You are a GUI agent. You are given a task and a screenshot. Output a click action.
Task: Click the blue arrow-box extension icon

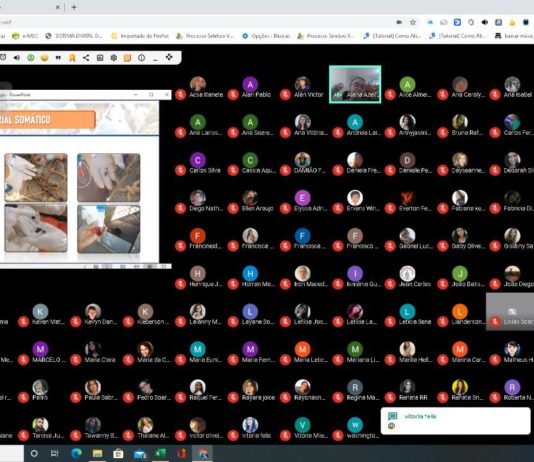coord(457,22)
